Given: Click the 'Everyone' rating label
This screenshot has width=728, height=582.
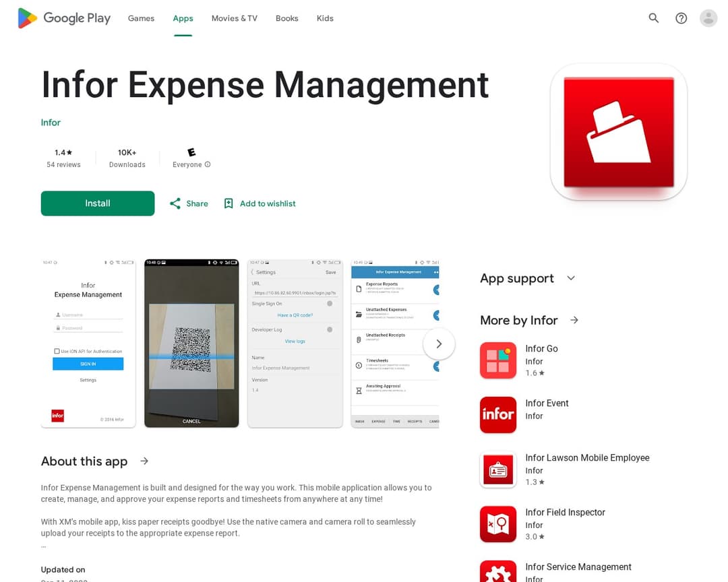Looking at the screenshot, I should pos(187,164).
